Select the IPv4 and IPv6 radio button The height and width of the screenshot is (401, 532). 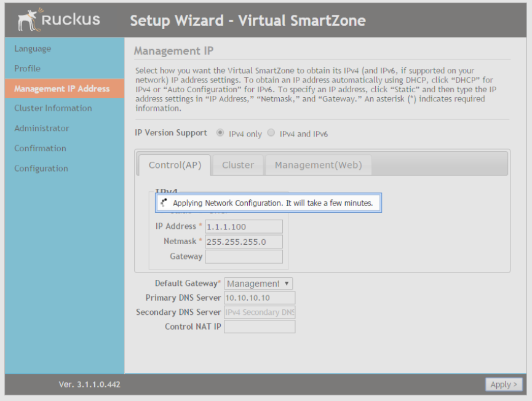(271, 133)
